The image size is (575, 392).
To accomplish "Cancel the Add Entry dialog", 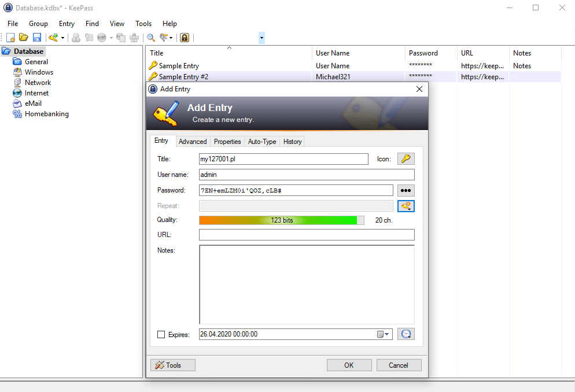I will coord(399,365).
